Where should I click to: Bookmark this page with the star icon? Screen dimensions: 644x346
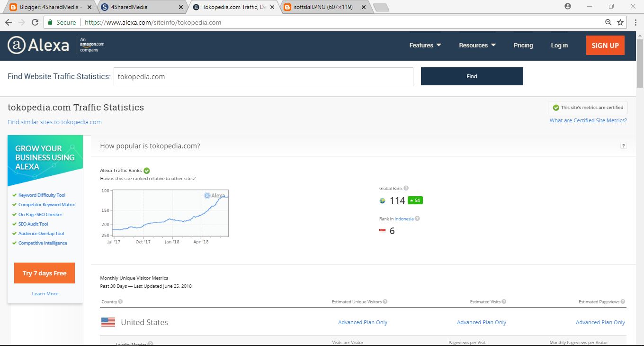[620, 22]
